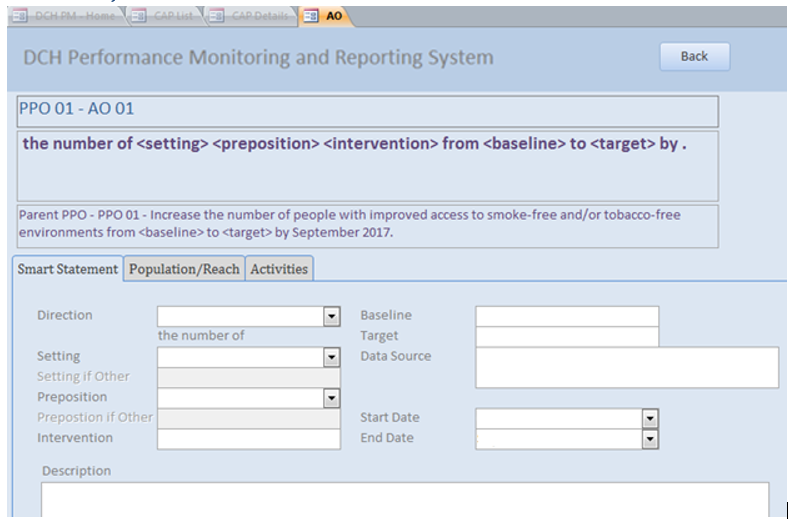Click the Baseline input field
The height and width of the screenshot is (525, 794).
pos(567,316)
